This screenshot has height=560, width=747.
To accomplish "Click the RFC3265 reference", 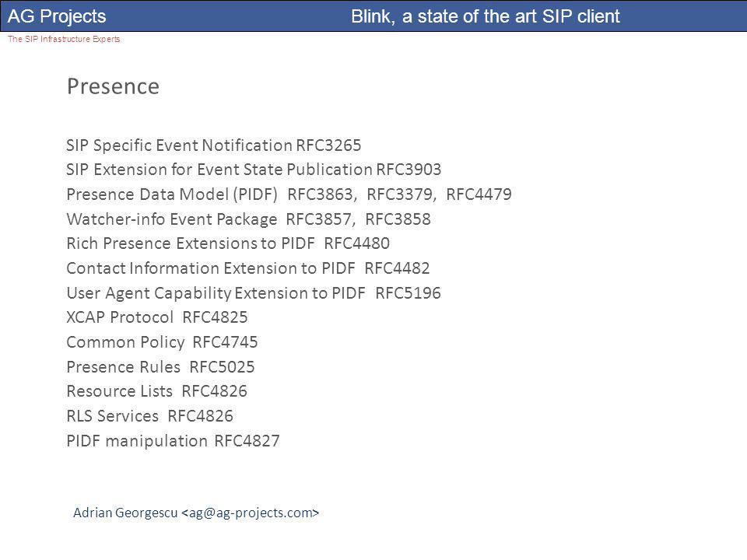I will pos(328,145).
